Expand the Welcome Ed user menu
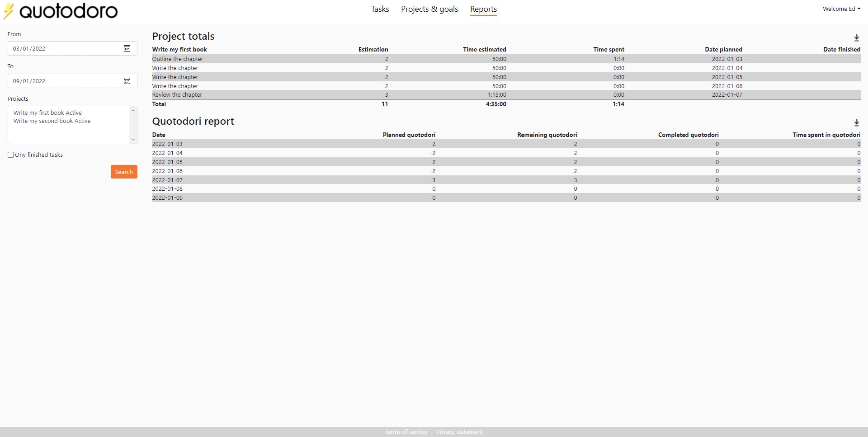The image size is (868, 437). point(841,9)
